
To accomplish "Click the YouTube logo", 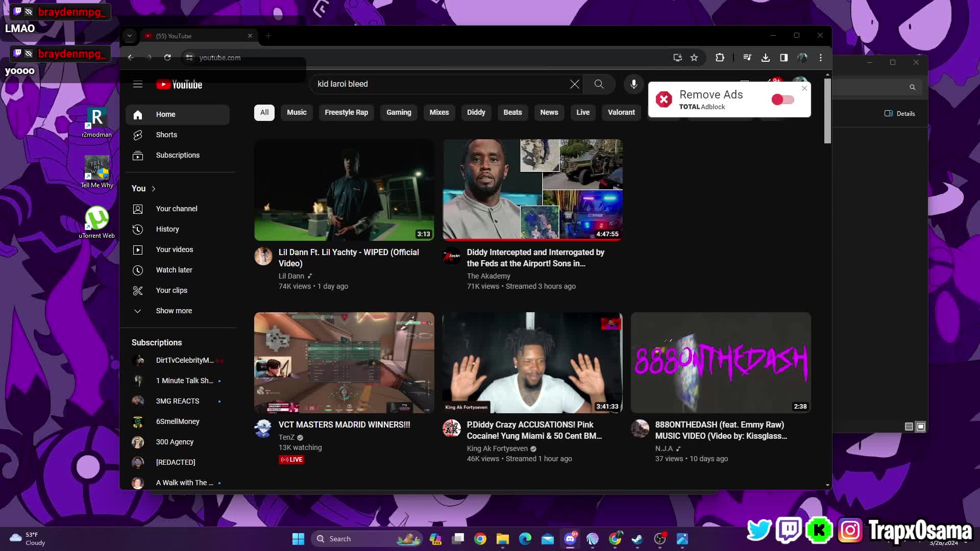I will [179, 85].
